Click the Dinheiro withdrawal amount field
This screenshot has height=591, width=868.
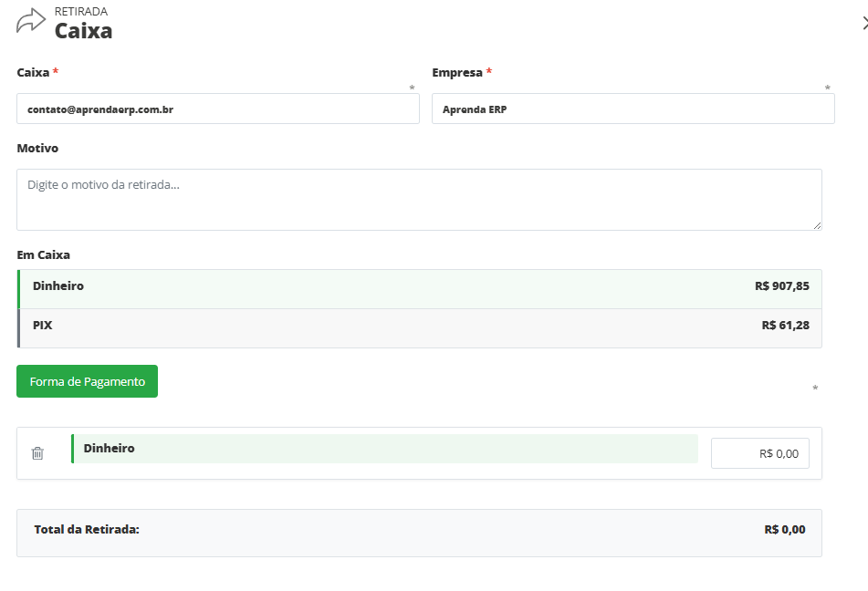click(759, 453)
